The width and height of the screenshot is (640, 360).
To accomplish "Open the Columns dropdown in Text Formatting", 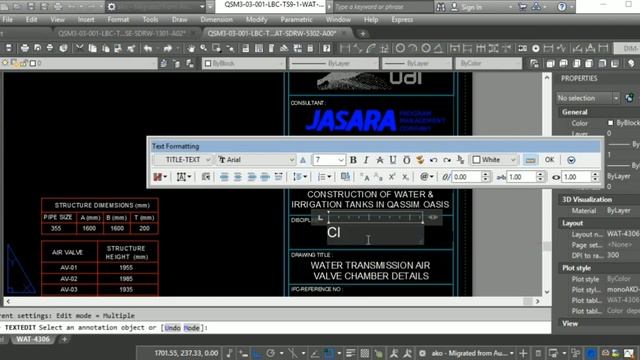I will 159,177.
